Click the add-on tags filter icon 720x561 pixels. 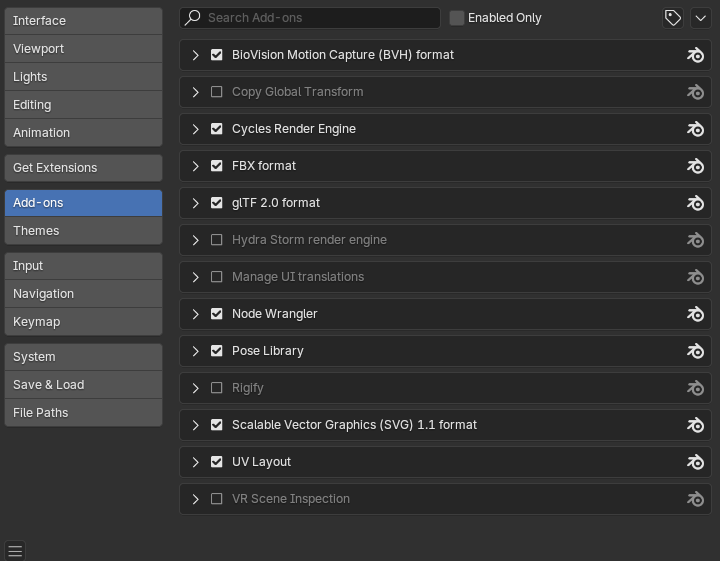[x=673, y=18]
